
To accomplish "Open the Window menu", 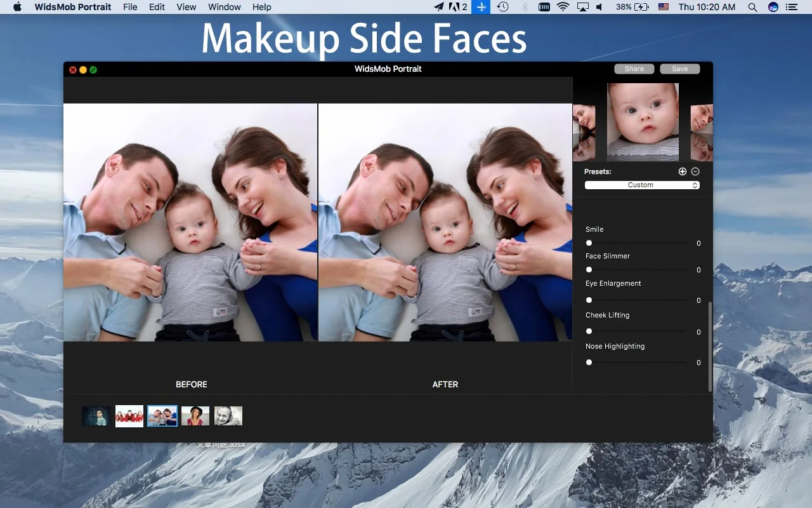I will [x=224, y=7].
